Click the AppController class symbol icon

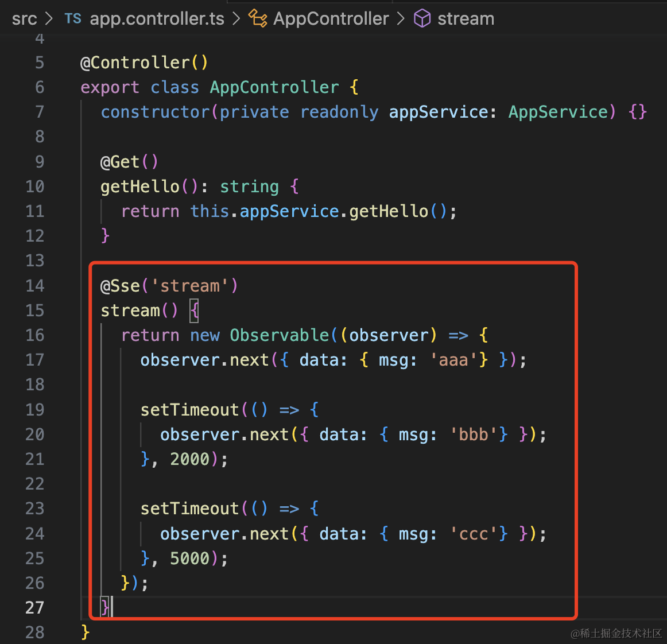click(258, 19)
